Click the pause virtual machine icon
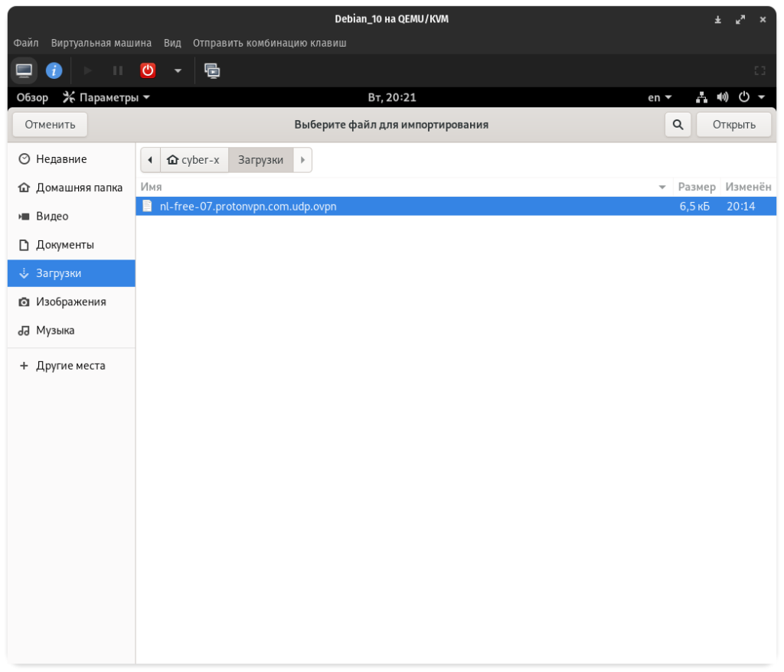Image resolution: width=784 pixels, height=672 pixels. click(118, 70)
